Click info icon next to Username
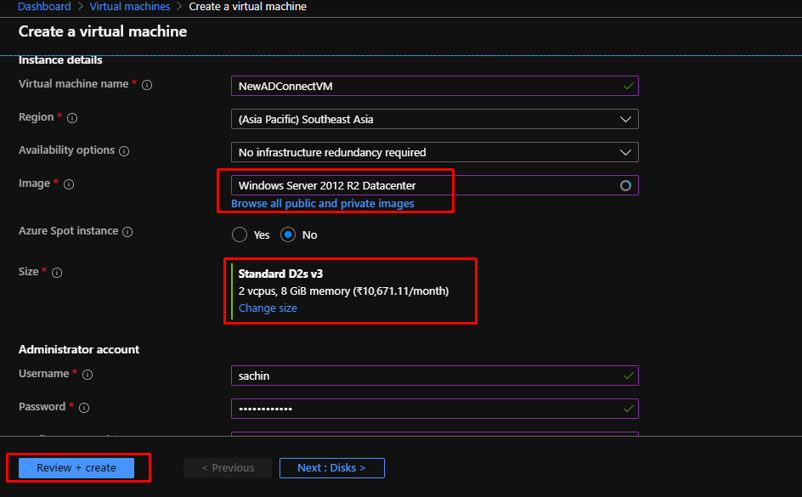 [87, 374]
